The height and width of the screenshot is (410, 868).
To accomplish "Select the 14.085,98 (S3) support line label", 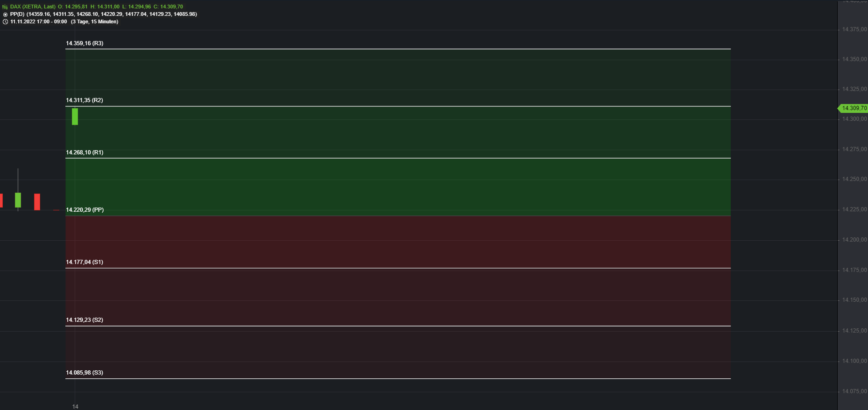I will 85,373.
